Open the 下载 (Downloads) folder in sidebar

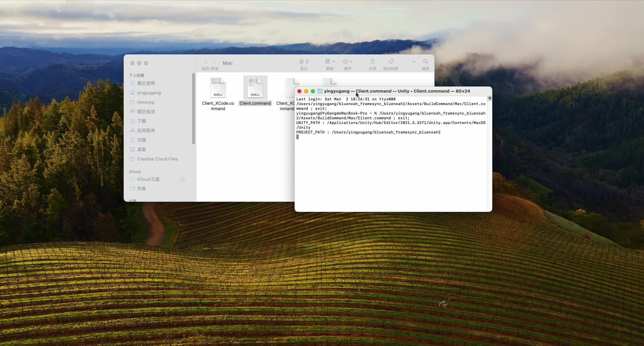point(142,121)
